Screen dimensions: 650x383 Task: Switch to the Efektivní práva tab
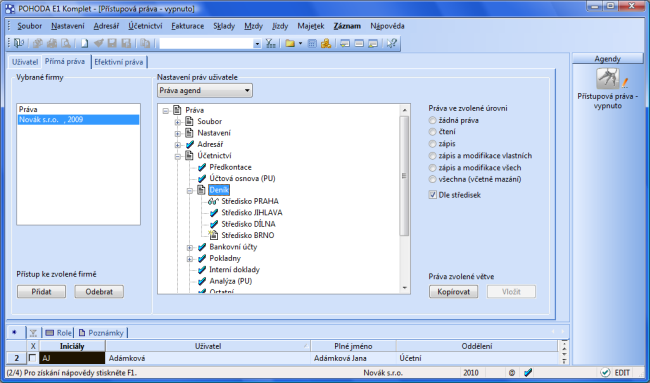coord(119,62)
